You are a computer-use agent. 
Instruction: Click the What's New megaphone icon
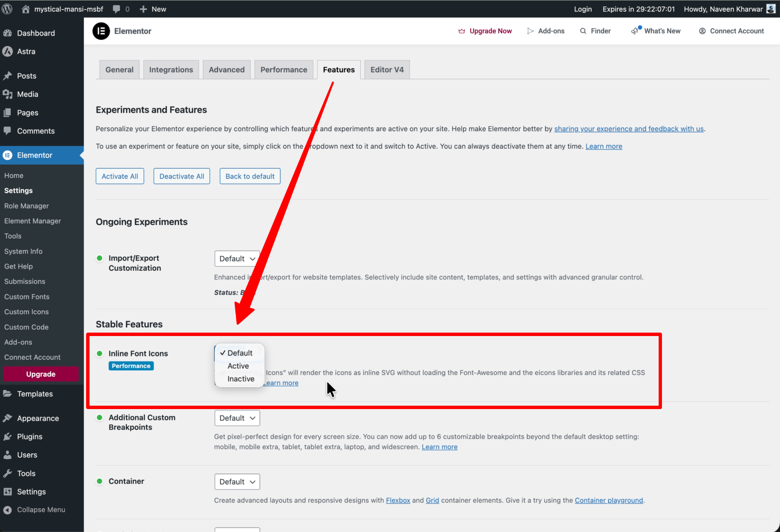635,31
